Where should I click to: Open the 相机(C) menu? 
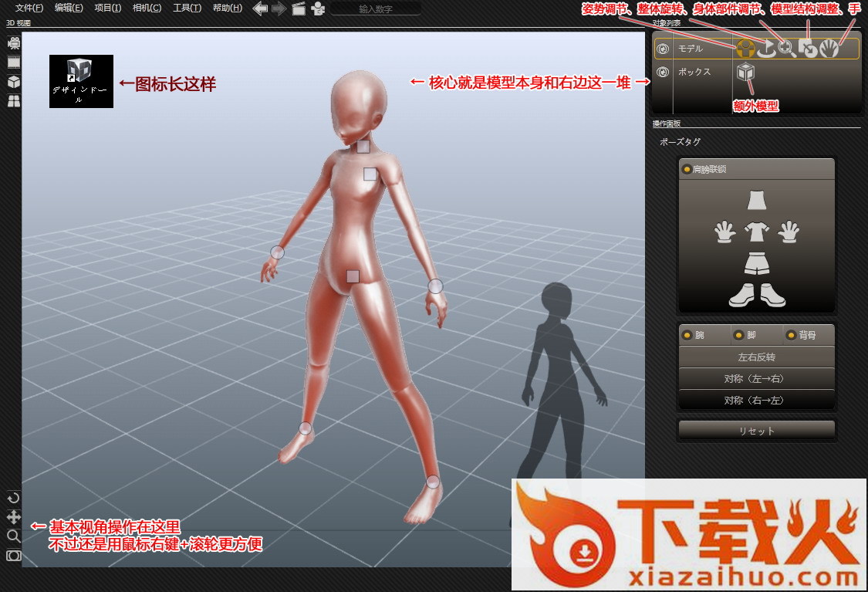click(x=147, y=8)
